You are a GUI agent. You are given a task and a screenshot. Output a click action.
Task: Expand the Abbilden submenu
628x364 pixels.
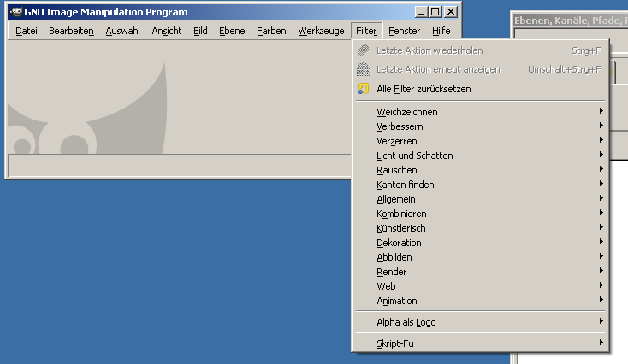[480, 257]
